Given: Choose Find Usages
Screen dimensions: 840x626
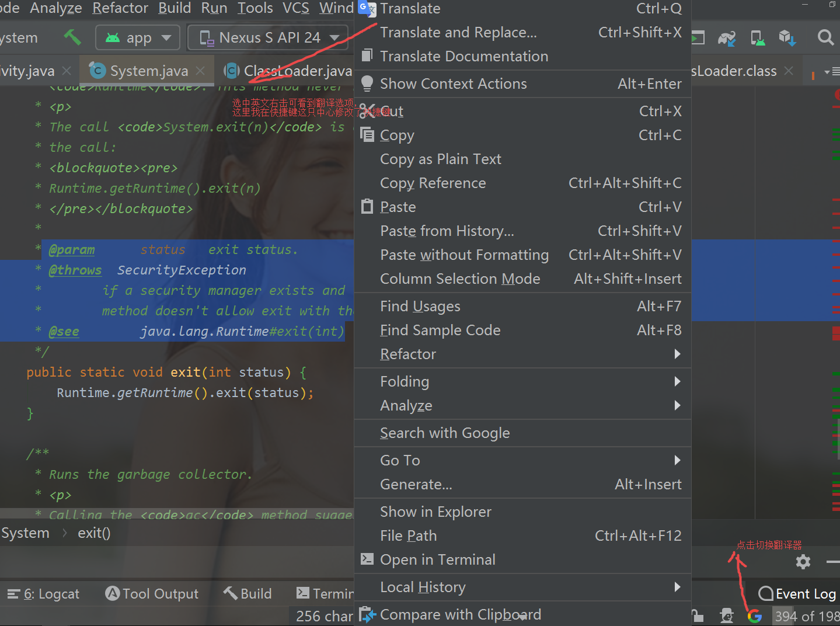Looking at the screenshot, I should pyautogui.click(x=522, y=306).
